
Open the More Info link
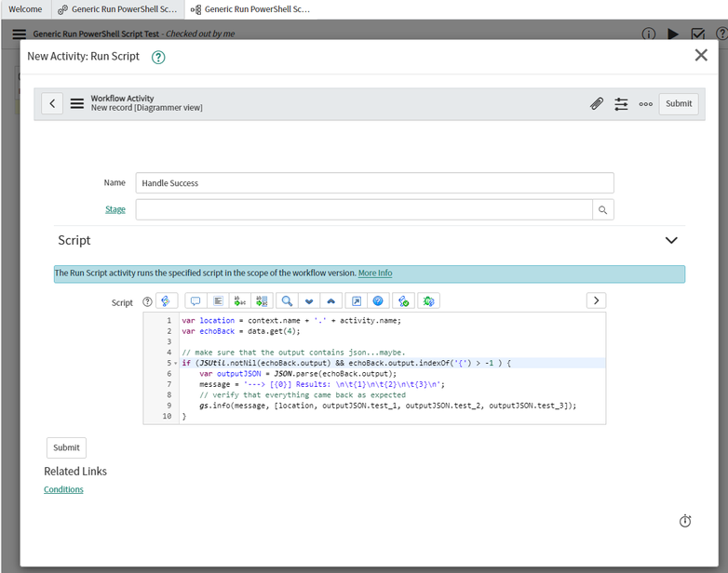click(x=375, y=273)
